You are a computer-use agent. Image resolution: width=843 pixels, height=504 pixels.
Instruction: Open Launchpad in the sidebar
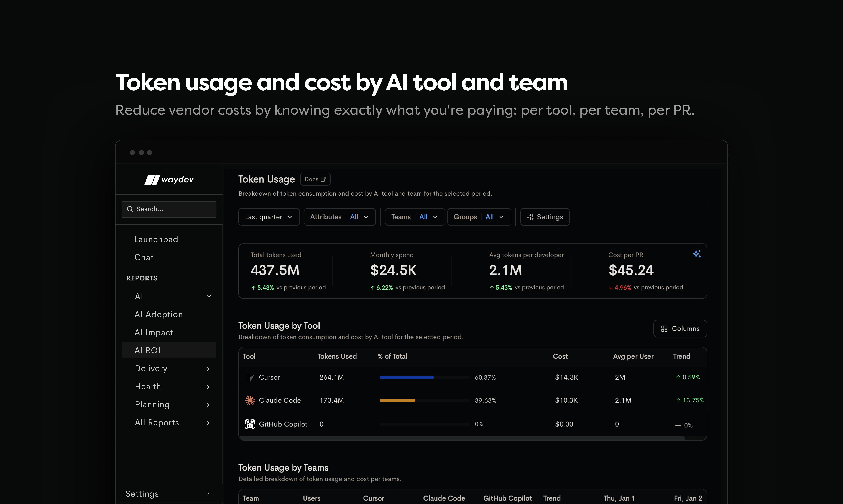coord(156,239)
